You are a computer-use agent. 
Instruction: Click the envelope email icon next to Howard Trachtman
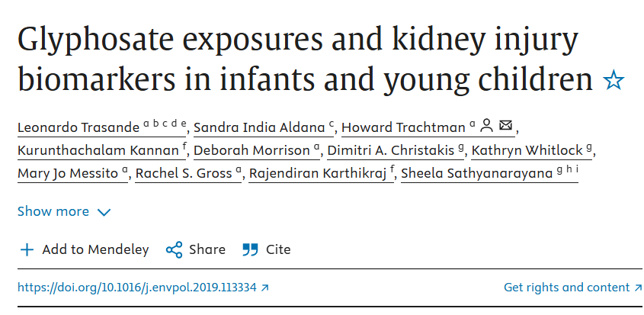tap(505, 124)
